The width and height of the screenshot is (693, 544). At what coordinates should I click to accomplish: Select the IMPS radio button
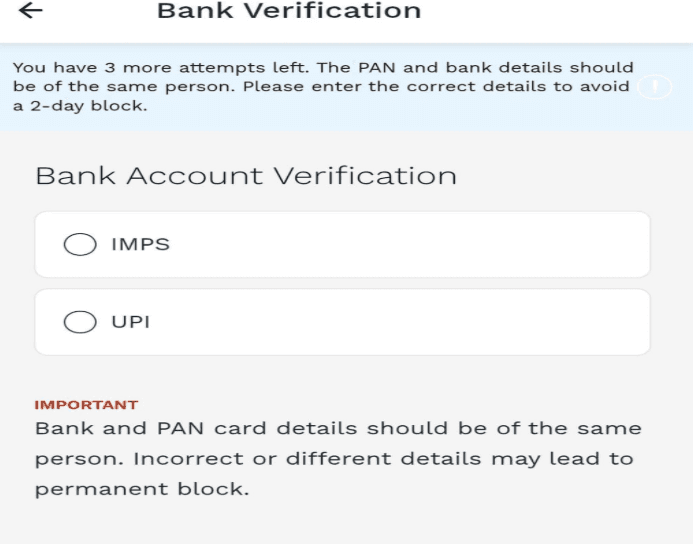coord(80,244)
